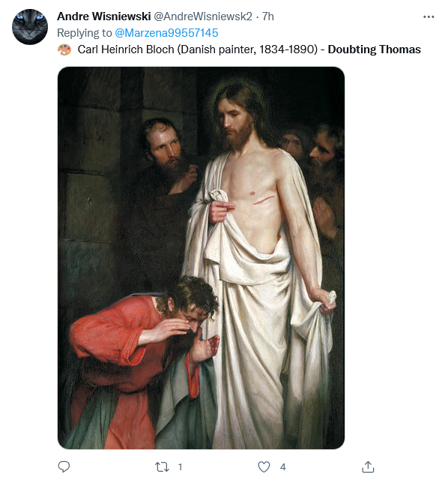Like the tweet with the heart icon

264,467
